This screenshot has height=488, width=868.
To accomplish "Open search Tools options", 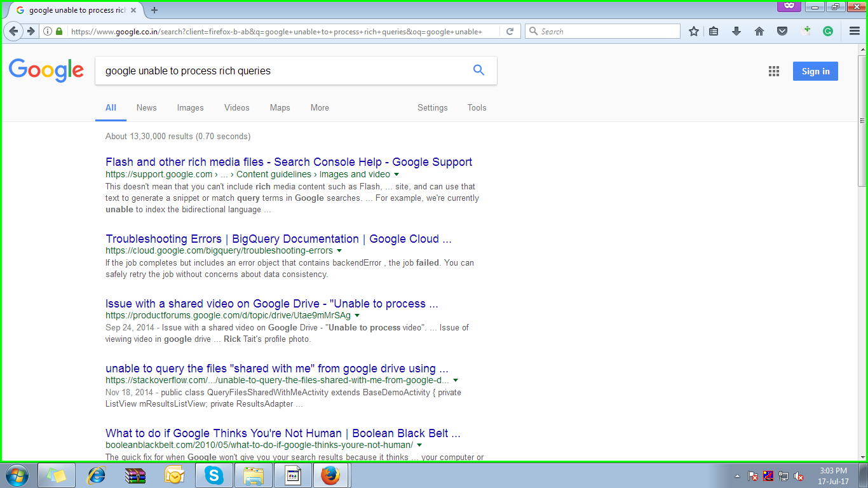I will tap(477, 107).
